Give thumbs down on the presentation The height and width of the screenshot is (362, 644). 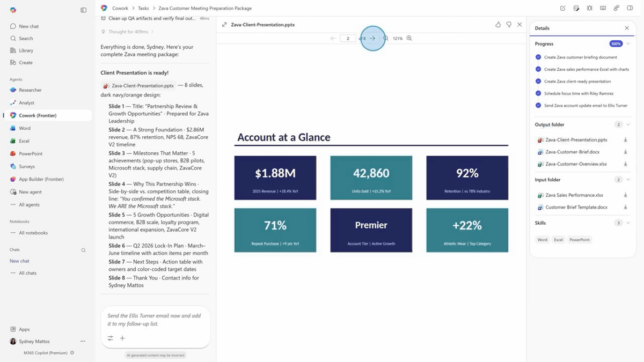click(509, 25)
